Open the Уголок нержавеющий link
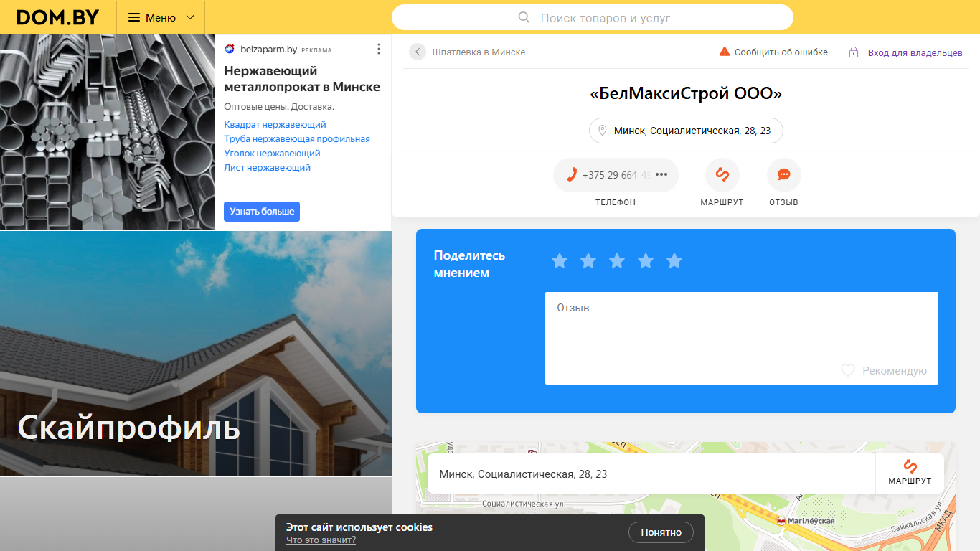This screenshot has height=551, width=980. tap(272, 154)
